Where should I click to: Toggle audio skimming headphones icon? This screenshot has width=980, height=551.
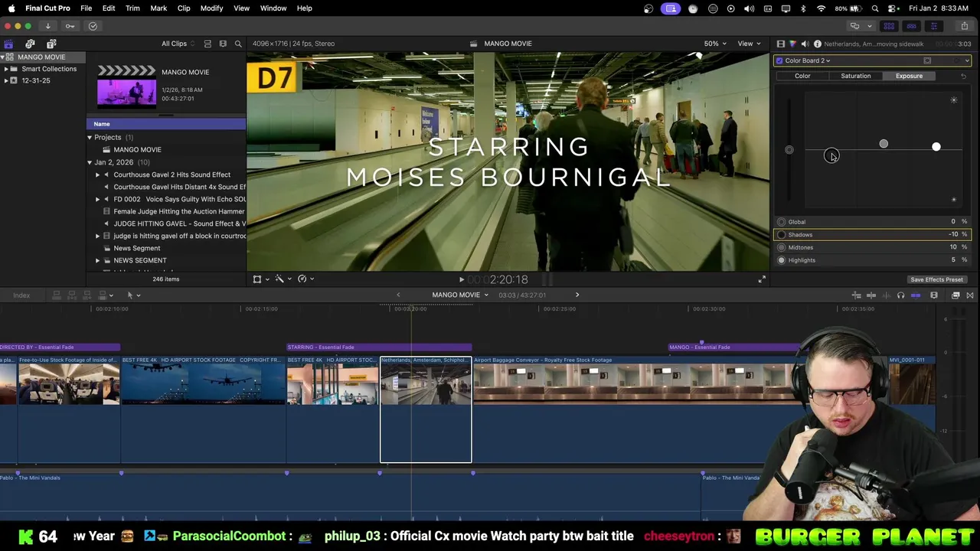(x=900, y=295)
